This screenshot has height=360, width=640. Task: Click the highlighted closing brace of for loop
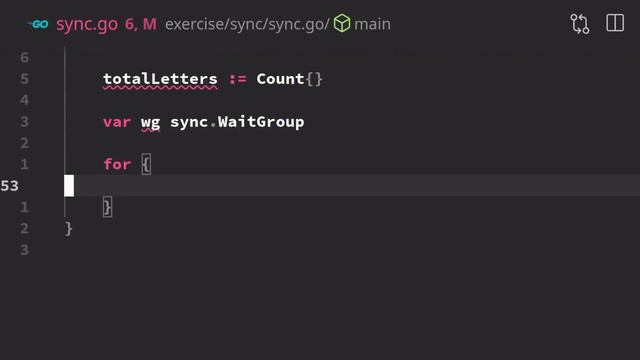point(107,207)
